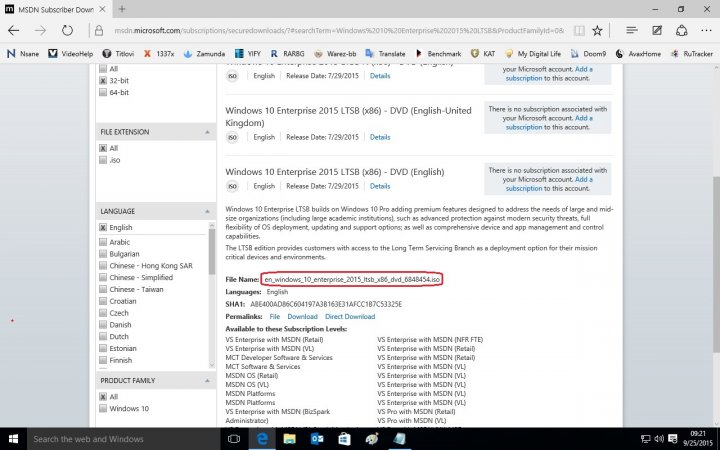Screen dimensions: 720x450
Task: Check the Arabic language checkbox
Action: tap(103, 242)
